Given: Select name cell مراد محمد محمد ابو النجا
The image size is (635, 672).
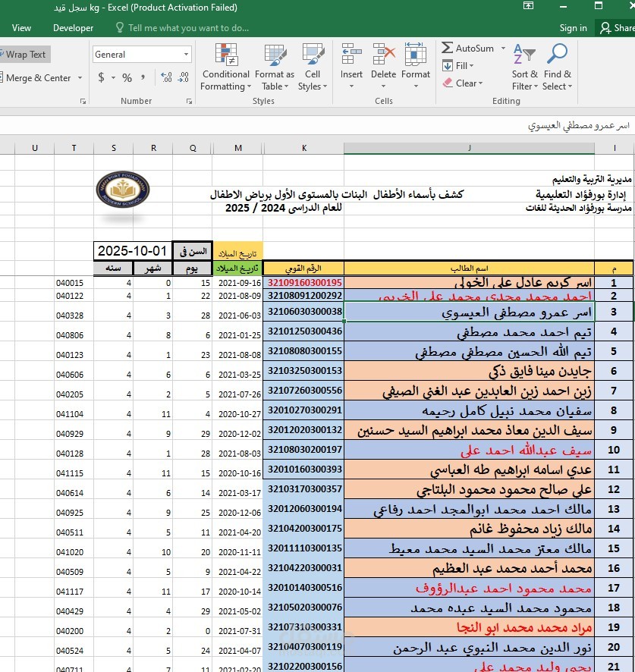Looking at the screenshot, I should click(469, 627).
